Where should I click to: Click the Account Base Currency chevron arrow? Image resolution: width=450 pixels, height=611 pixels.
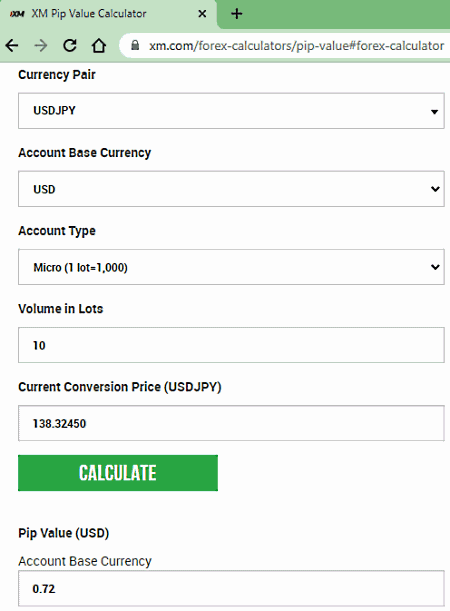tap(435, 189)
